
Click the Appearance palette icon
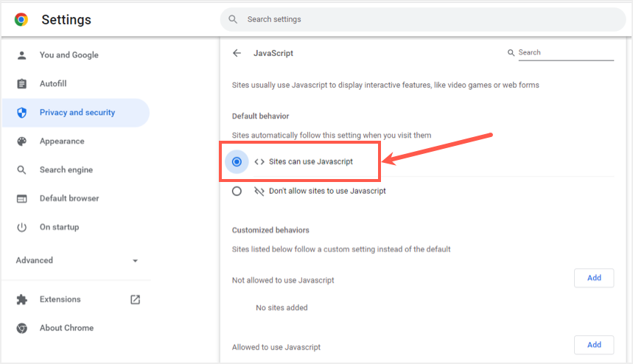click(22, 141)
